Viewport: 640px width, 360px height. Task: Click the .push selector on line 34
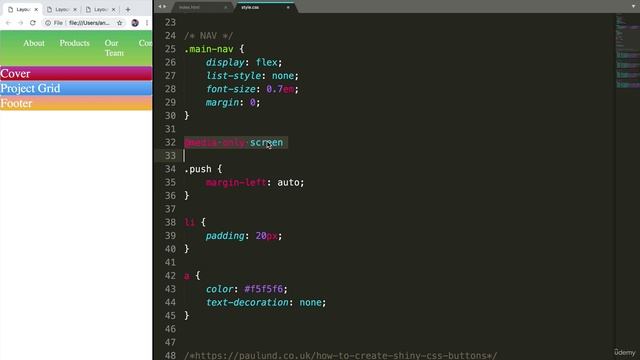pos(198,169)
